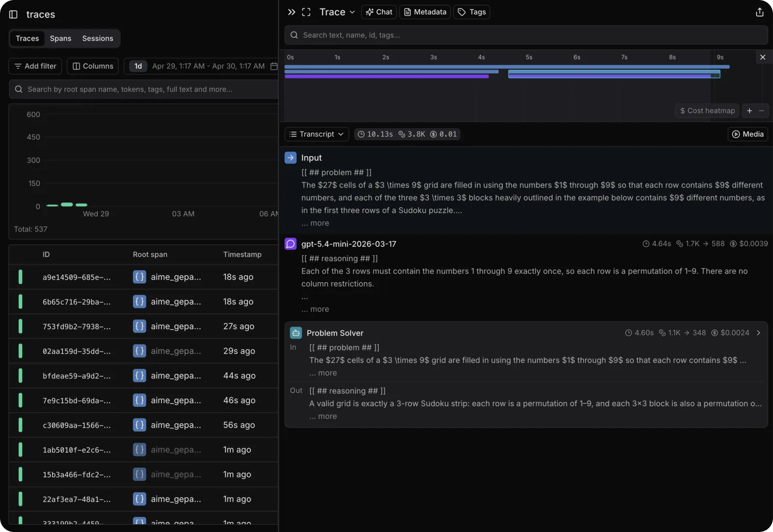Click span icon for trace 02aa159d-35dd
The height and width of the screenshot is (532, 773).
139,351
